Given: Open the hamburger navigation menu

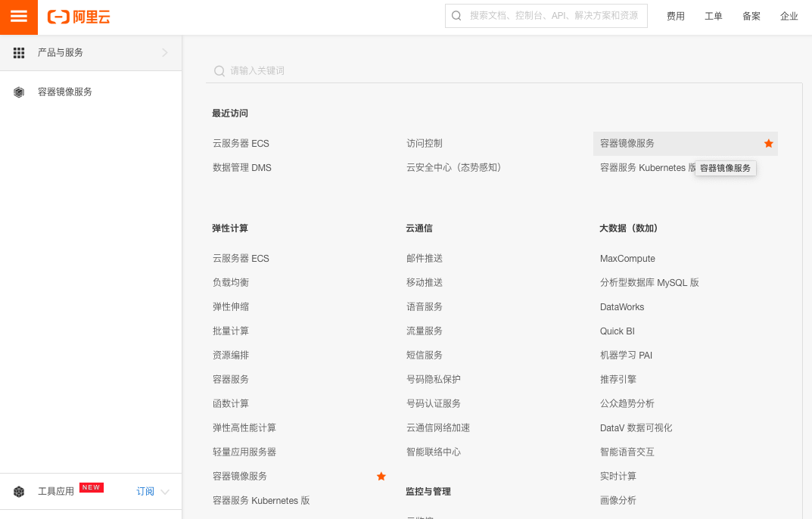Looking at the screenshot, I should (x=18, y=17).
